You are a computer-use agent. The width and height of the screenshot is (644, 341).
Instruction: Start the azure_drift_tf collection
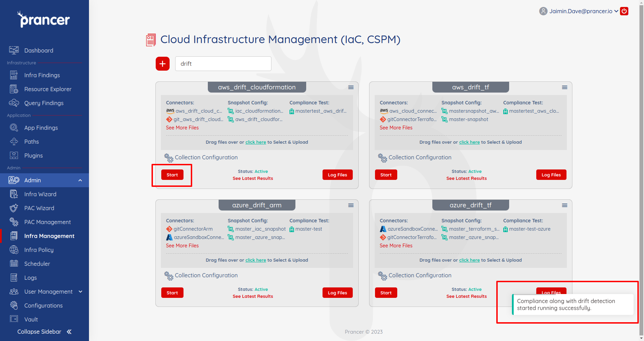pos(386,293)
